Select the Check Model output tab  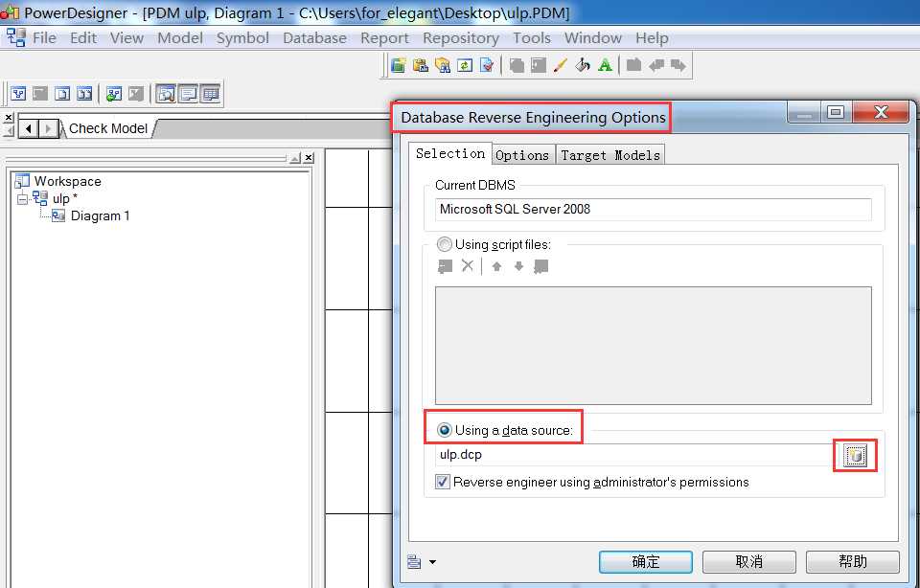[108, 128]
